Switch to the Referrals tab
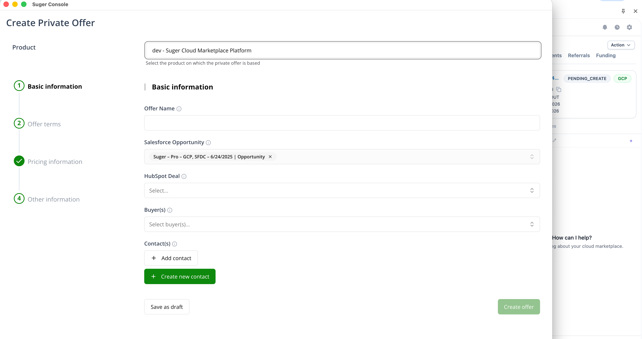This screenshot has width=644, height=339. [x=579, y=55]
